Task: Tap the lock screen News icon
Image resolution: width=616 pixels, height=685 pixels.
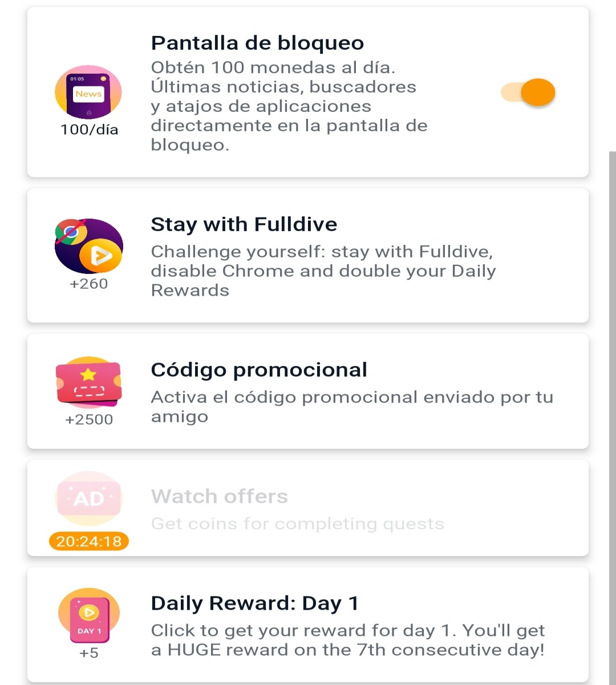Action: (x=88, y=92)
